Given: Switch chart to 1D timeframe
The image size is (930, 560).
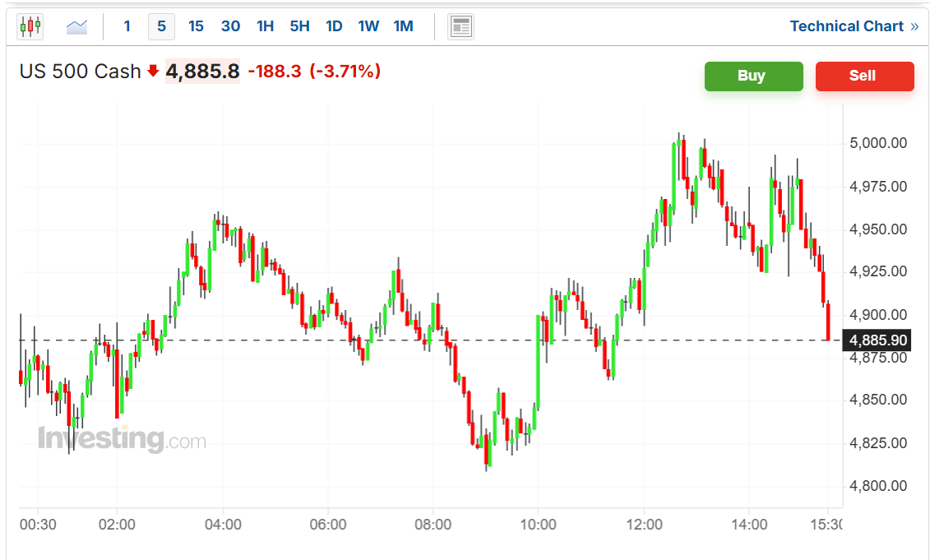Looking at the screenshot, I should pos(334,26).
